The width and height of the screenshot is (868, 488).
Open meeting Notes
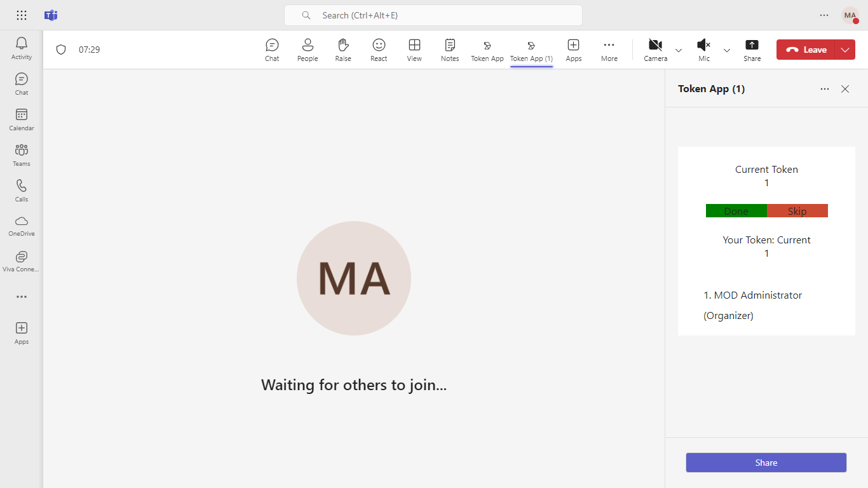pos(450,50)
